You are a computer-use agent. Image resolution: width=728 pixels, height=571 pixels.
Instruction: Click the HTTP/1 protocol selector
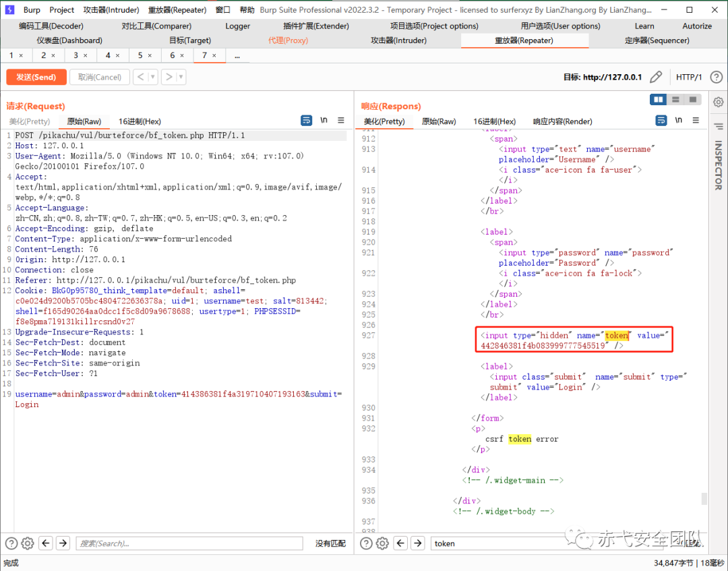pos(689,77)
